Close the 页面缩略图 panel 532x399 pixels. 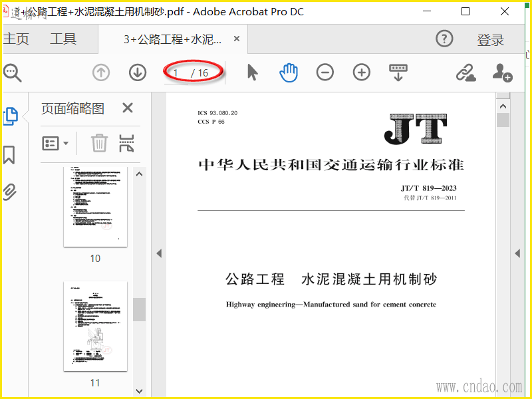[128, 108]
